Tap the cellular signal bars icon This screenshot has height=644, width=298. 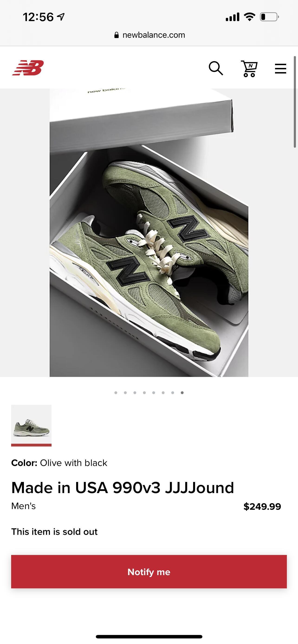tap(233, 17)
